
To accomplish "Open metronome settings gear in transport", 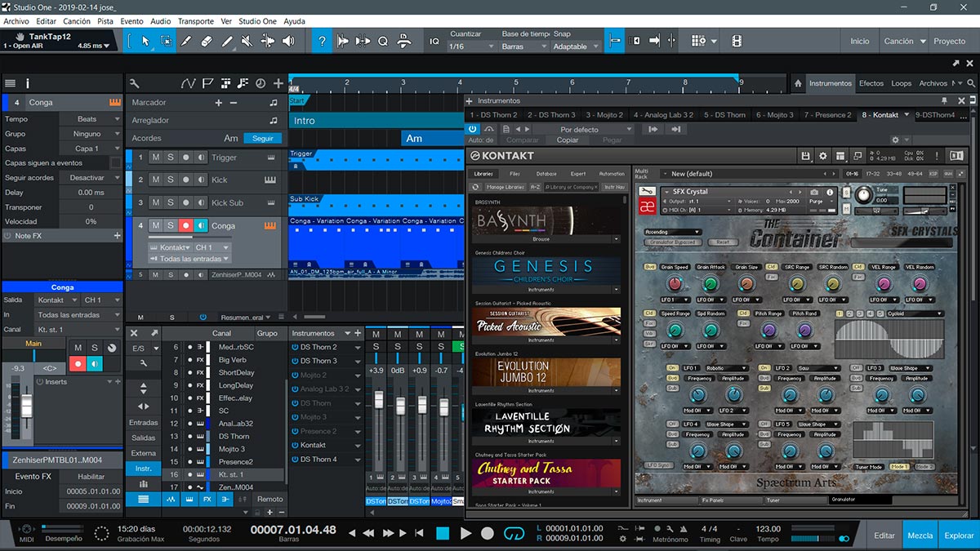I will [x=623, y=539].
